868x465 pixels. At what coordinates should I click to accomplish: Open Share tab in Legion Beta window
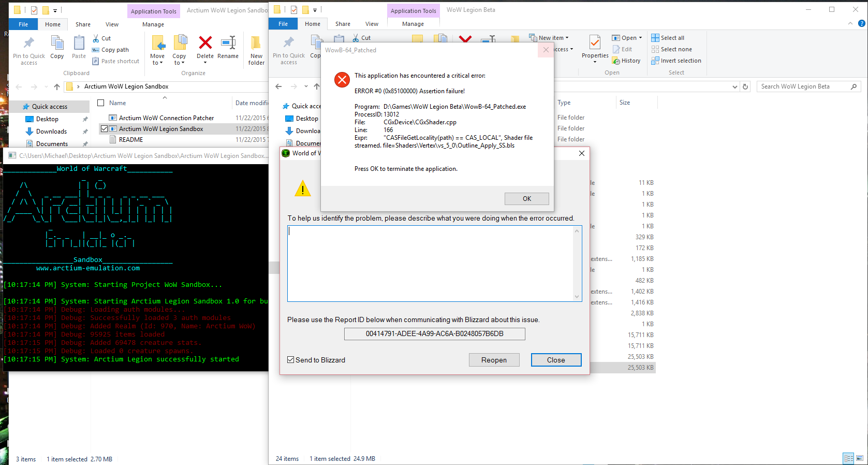point(343,24)
